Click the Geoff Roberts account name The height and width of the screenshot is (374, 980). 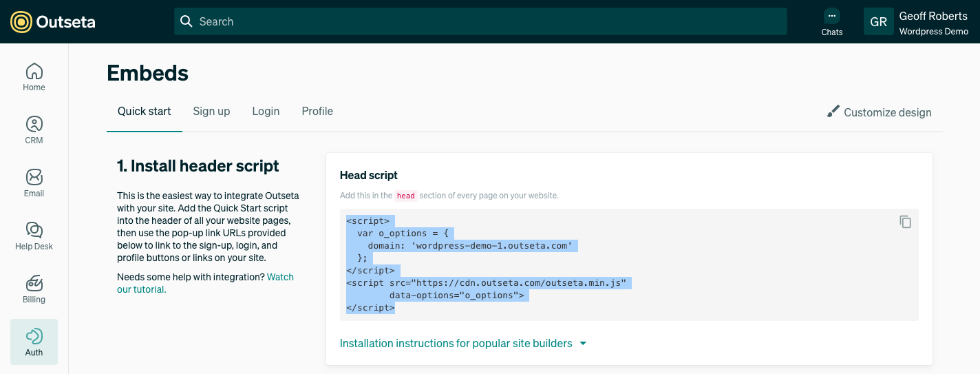point(933,16)
